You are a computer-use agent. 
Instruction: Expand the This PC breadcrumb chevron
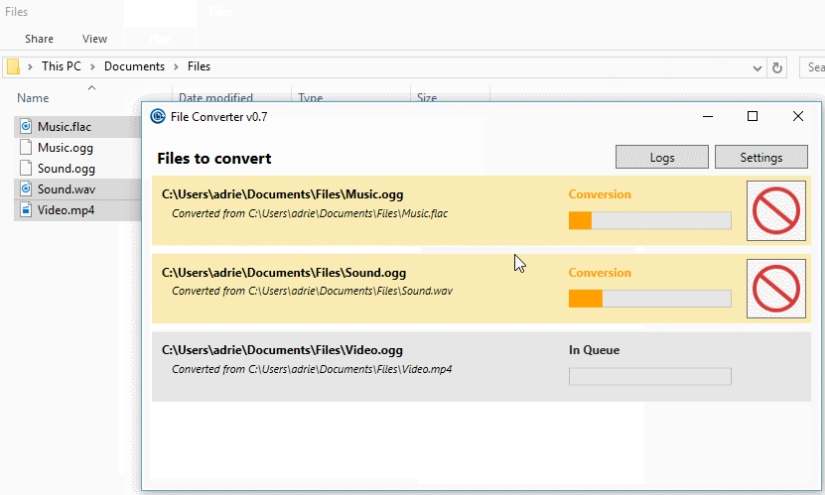pyautogui.click(x=93, y=67)
